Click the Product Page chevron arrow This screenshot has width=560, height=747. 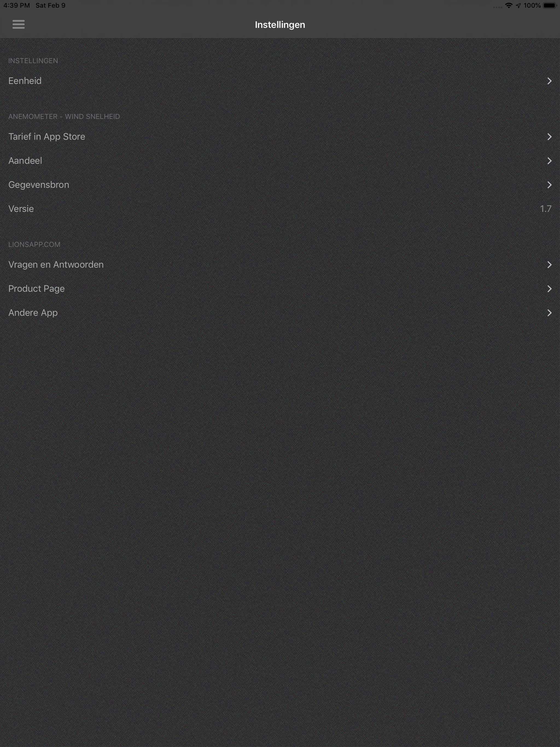click(549, 289)
